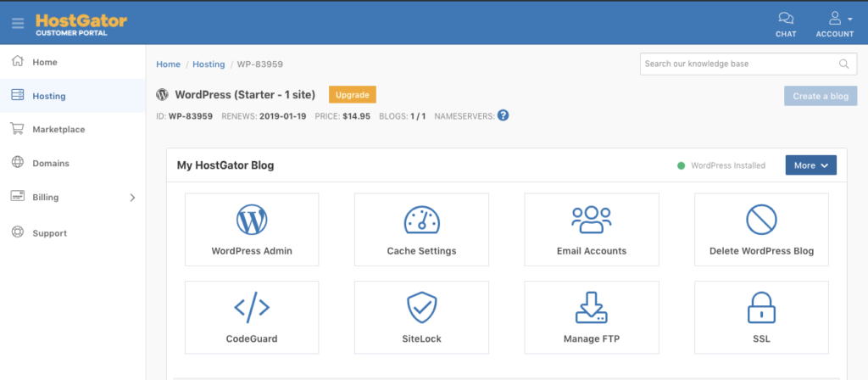Click the renewal date 2019-01-19
The image size is (868, 380).
pyautogui.click(x=283, y=116)
